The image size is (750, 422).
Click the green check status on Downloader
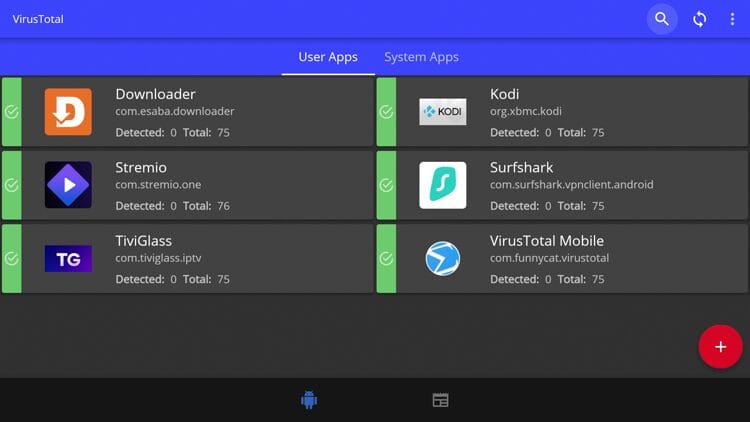pos(11,111)
